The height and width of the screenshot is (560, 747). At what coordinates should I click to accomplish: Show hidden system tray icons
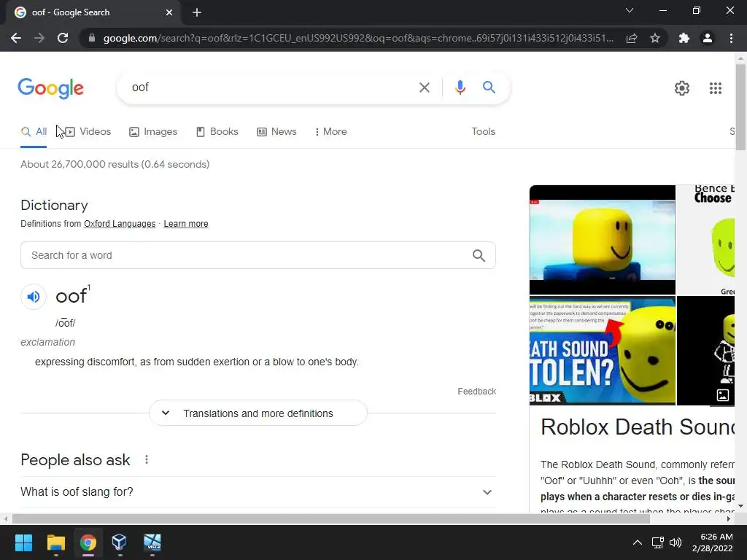tap(637, 542)
